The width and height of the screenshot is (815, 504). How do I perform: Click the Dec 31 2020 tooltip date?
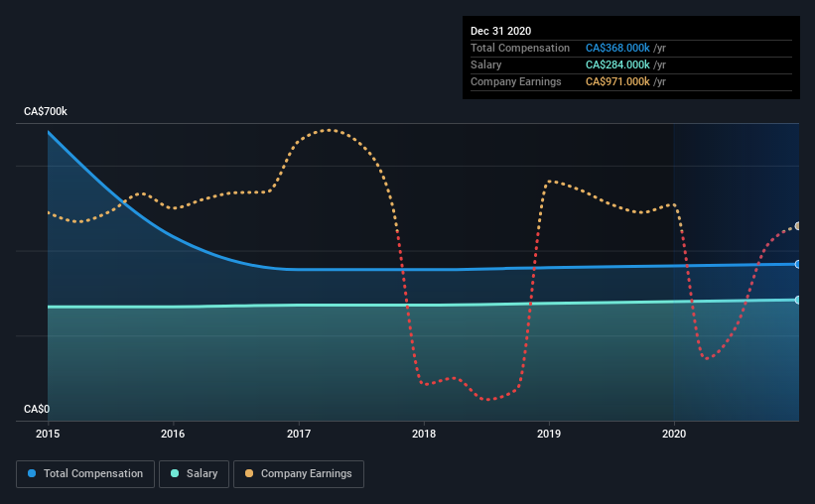tap(501, 31)
